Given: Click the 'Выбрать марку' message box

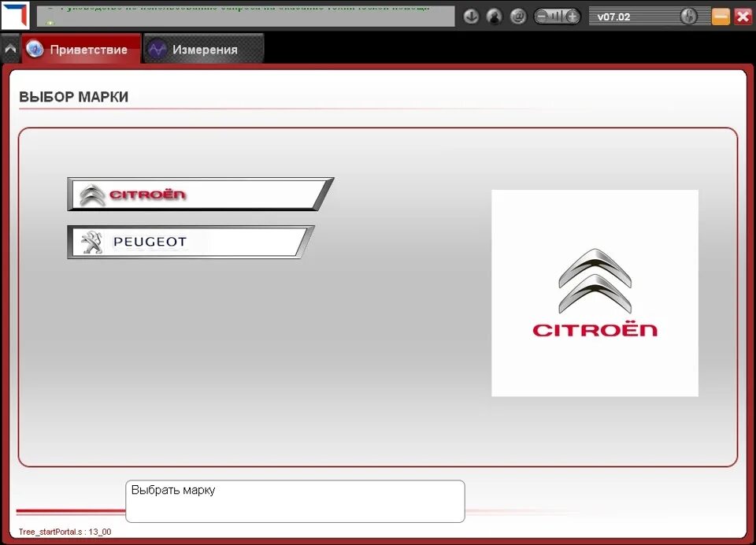Looking at the screenshot, I should [295, 501].
